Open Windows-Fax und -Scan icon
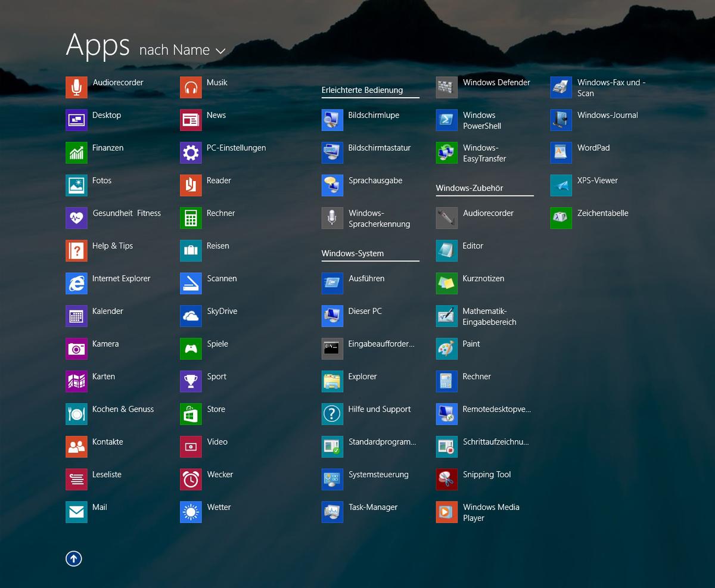The width and height of the screenshot is (715, 588). pos(561,88)
